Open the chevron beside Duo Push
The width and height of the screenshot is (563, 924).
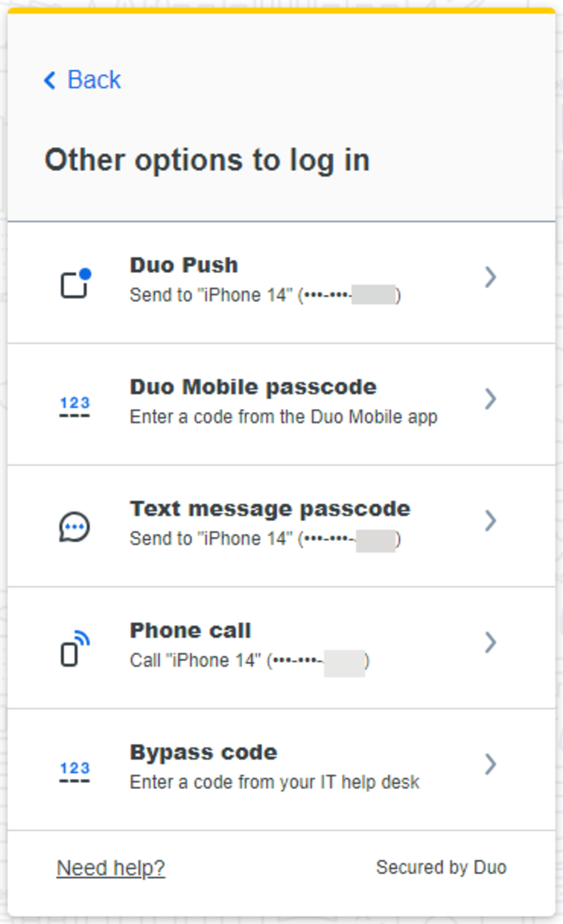(490, 277)
